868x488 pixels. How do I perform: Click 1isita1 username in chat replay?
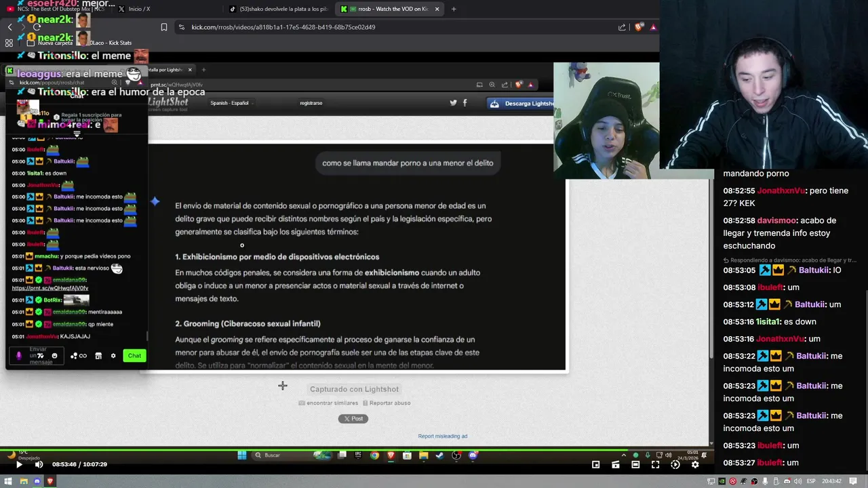pos(766,322)
